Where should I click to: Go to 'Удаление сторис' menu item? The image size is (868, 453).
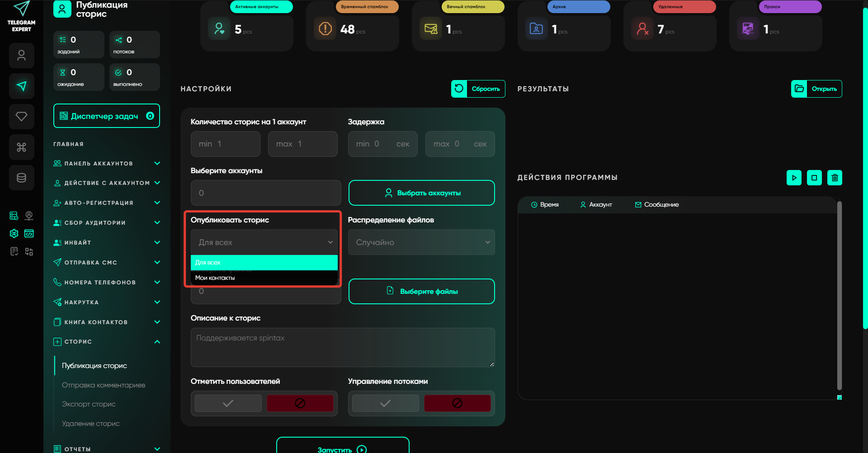(x=91, y=424)
